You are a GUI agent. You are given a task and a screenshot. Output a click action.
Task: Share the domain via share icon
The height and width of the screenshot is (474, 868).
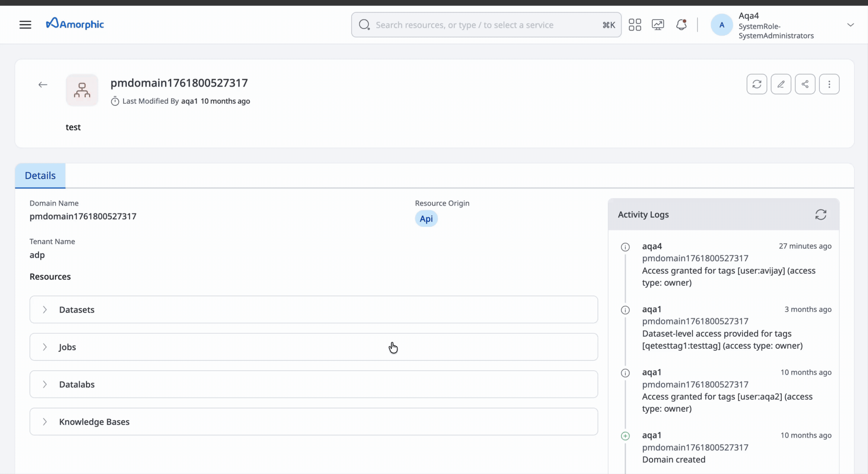805,84
